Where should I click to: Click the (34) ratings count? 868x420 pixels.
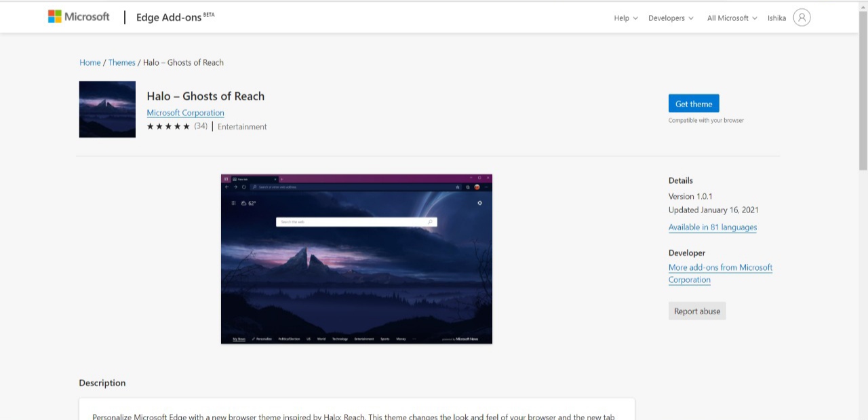[201, 126]
